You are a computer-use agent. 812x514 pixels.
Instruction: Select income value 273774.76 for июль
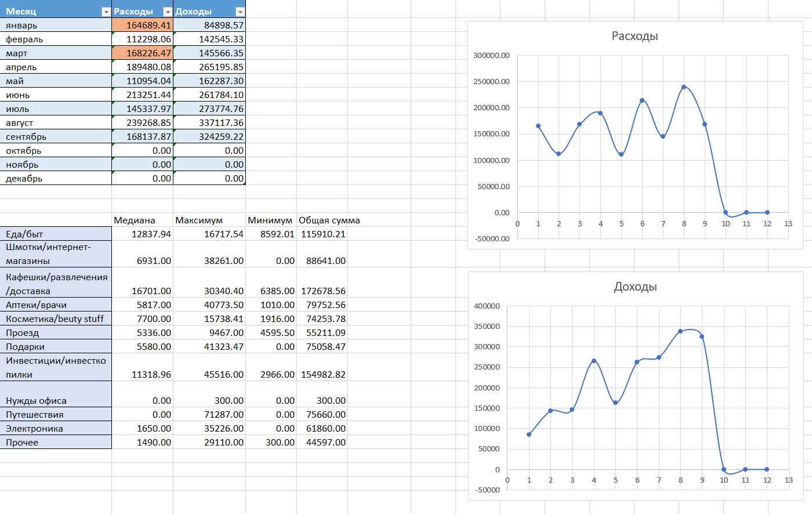click(209, 108)
